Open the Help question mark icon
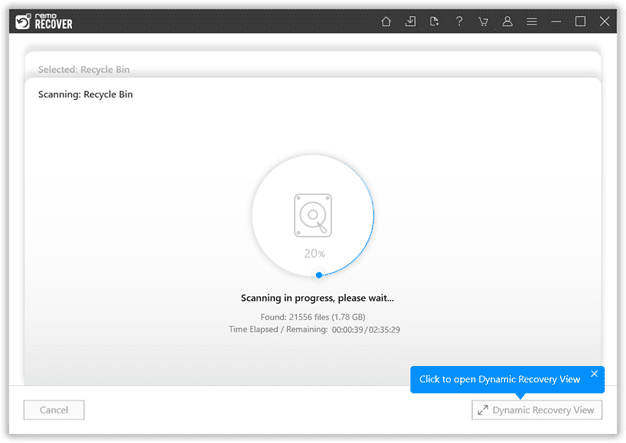This screenshot has height=443, width=626. 459,21
